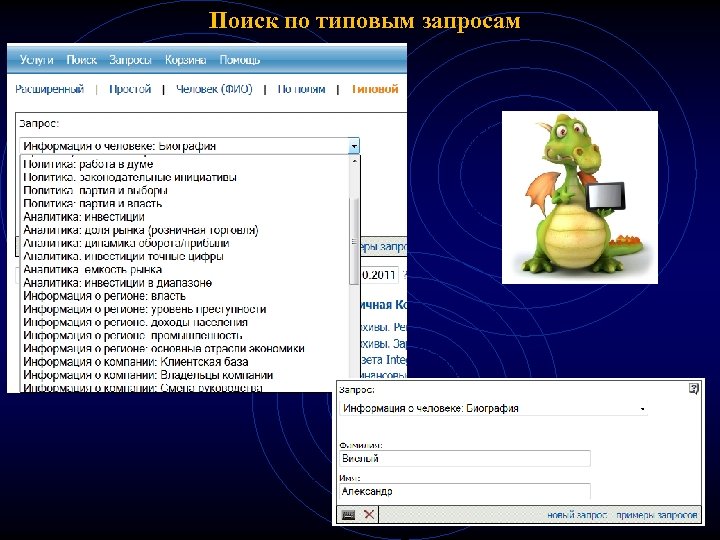Choose Аналитика: емкость рынка
720x540 pixels.
click(x=93, y=270)
